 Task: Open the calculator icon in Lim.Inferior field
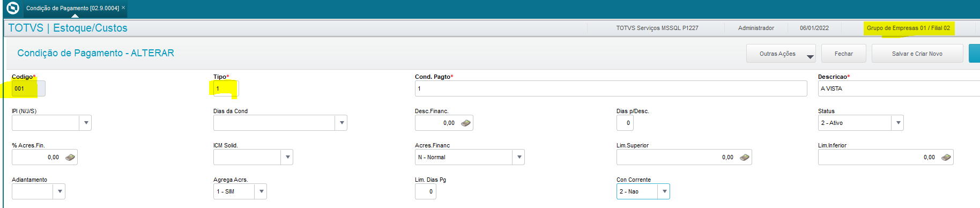coord(946,157)
